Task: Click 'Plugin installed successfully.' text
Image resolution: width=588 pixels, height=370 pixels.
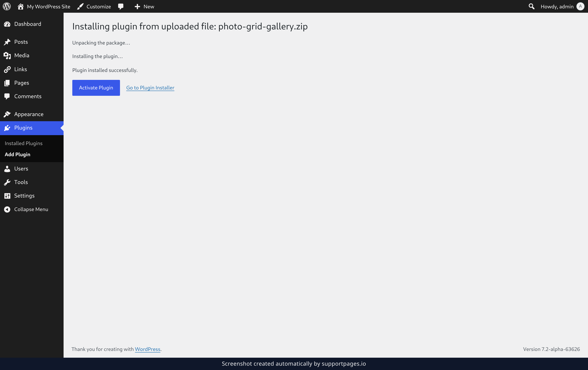Action: [x=105, y=70]
